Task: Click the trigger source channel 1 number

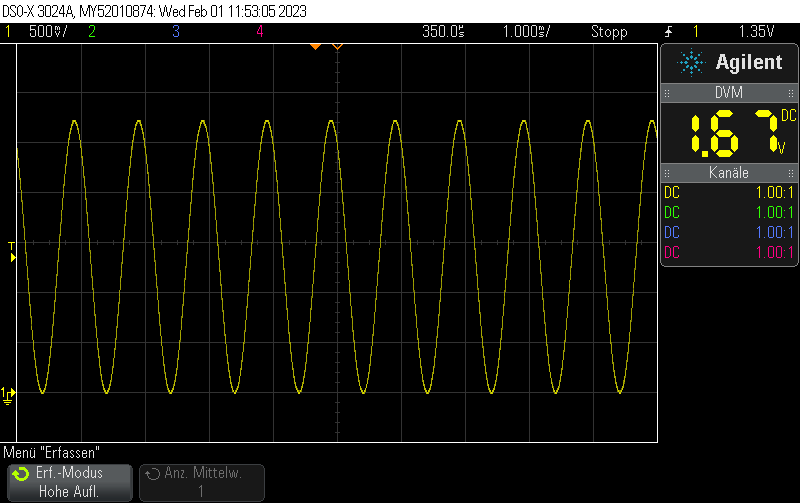Action: pos(695,32)
